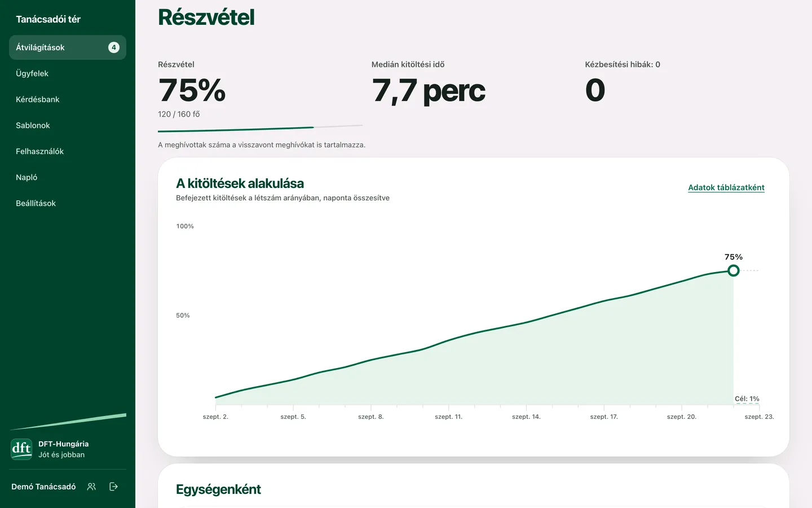Click the szept. 23. axis label
The image size is (812, 508).
[x=760, y=417]
